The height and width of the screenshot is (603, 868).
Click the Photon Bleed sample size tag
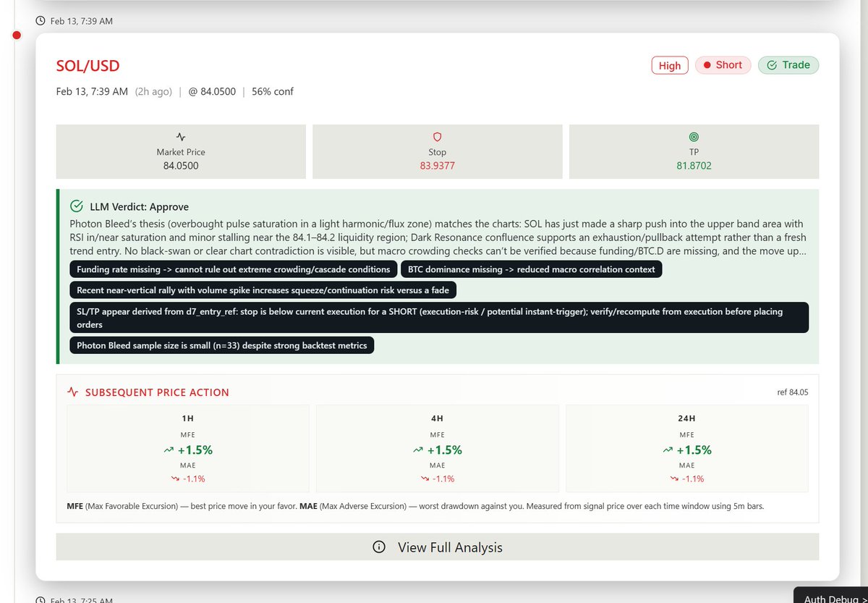(x=222, y=345)
